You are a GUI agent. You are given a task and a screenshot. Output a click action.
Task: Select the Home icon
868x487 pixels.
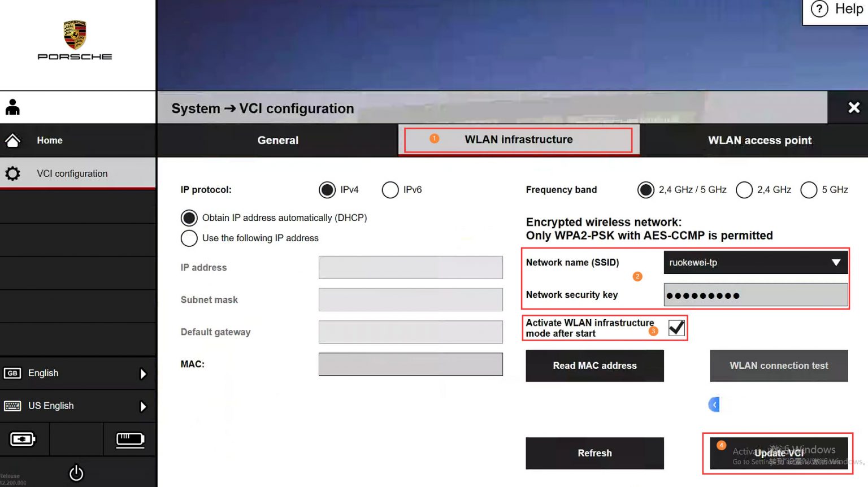13,140
